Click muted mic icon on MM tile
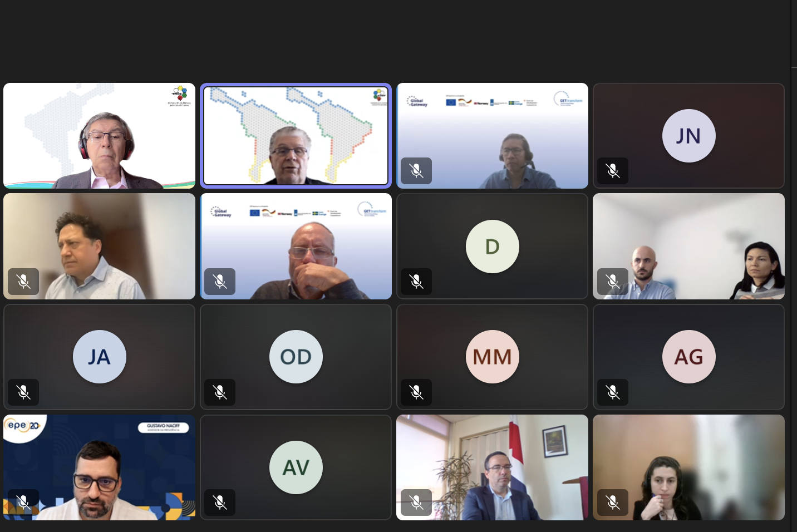Image resolution: width=797 pixels, height=532 pixels. (416, 392)
